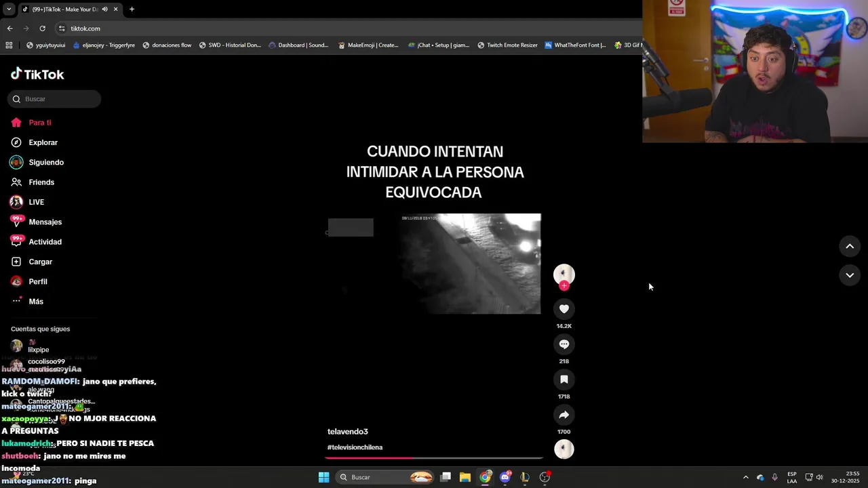Open the sound disc at bottom of action bar
The width and height of the screenshot is (868, 488).
(x=564, y=449)
